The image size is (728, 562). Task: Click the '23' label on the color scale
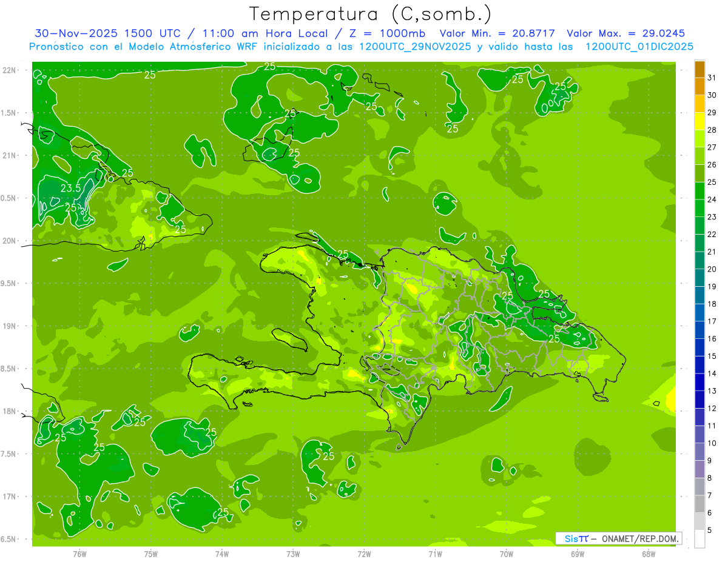pos(712,217)
